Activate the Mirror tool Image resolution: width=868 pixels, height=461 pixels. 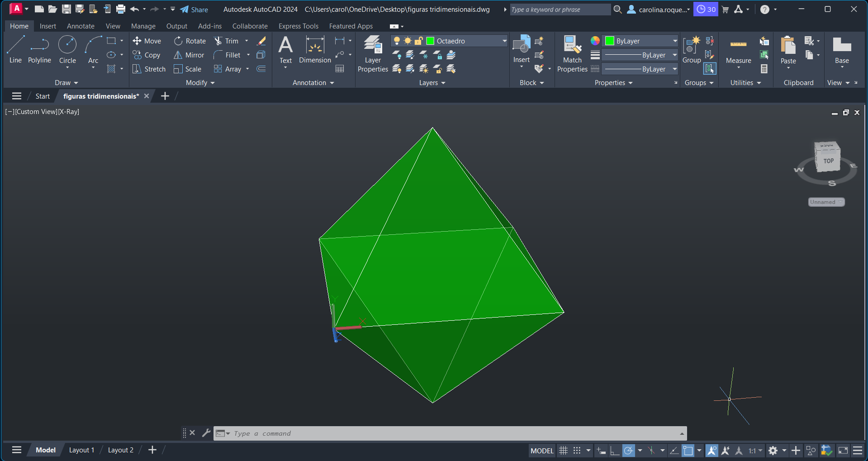(189, 55)
